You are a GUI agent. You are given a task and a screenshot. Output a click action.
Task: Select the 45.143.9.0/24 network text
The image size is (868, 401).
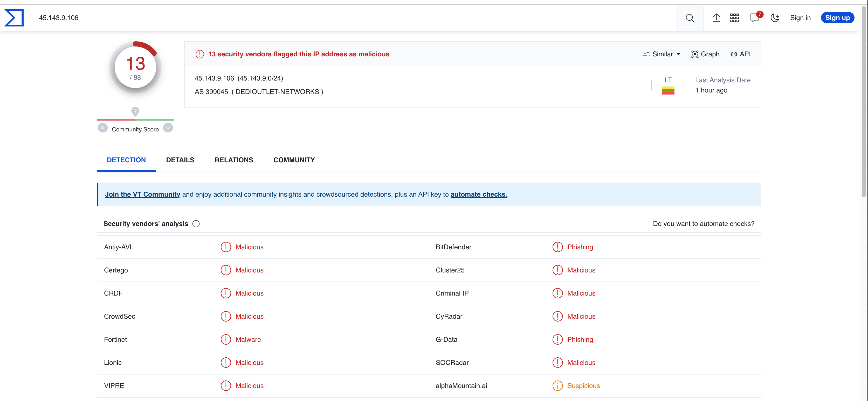(x=260, y=78)
